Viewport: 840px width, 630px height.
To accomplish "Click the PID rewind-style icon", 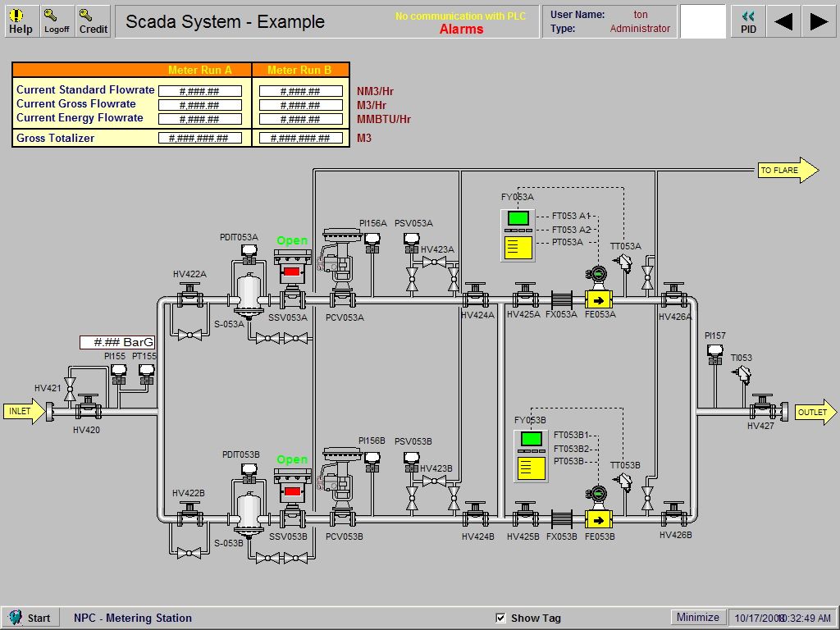I will point(747,20).
